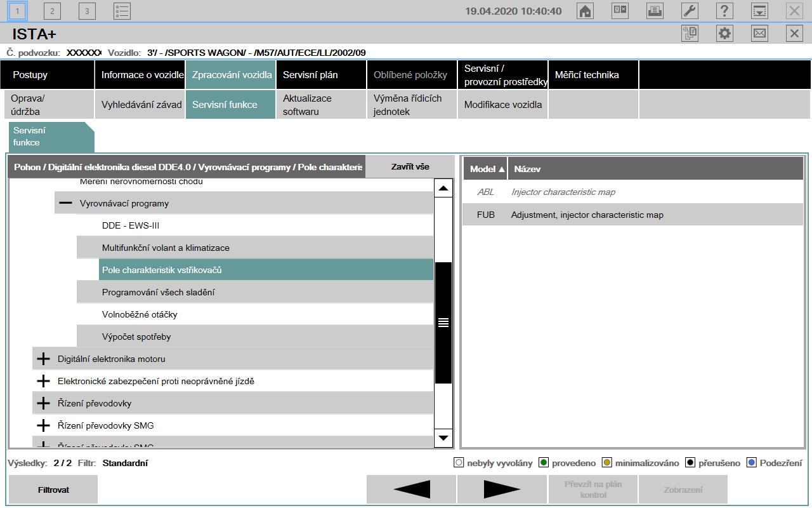Image resolution: width=812 pixels, height=508 pixels.
Task: Expand Elektronické zabezpečení proti neoprávněné jízdě
Action: coord(43,381)
